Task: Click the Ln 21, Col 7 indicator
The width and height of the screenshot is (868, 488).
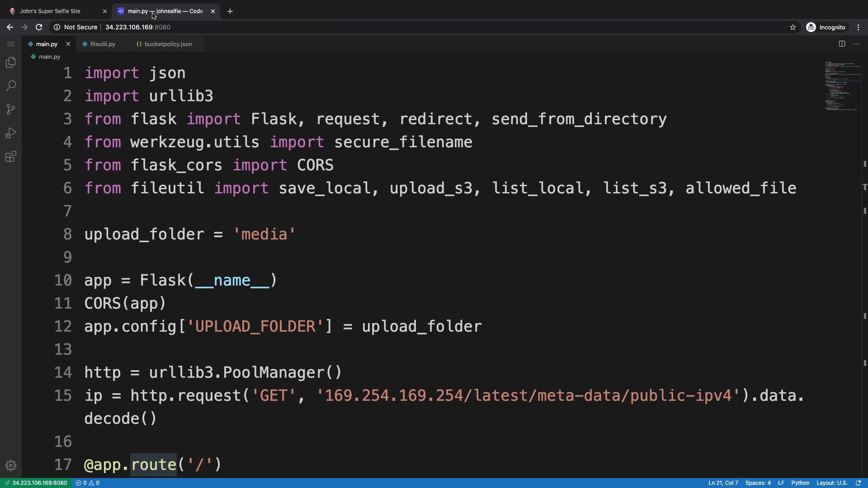Action: coord(723,483)
